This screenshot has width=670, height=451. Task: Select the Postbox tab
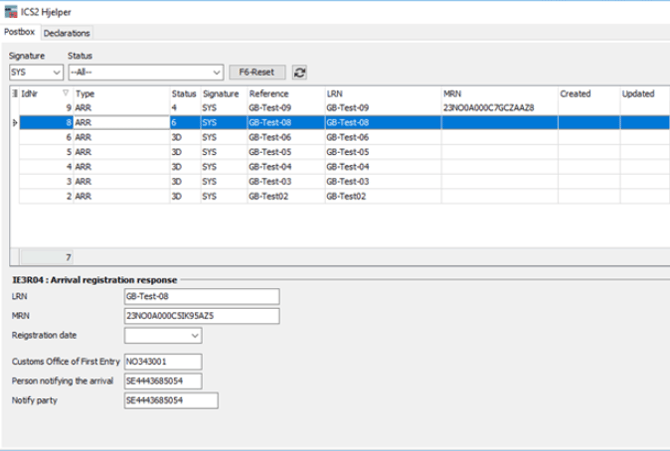click(x=20, y=33)
